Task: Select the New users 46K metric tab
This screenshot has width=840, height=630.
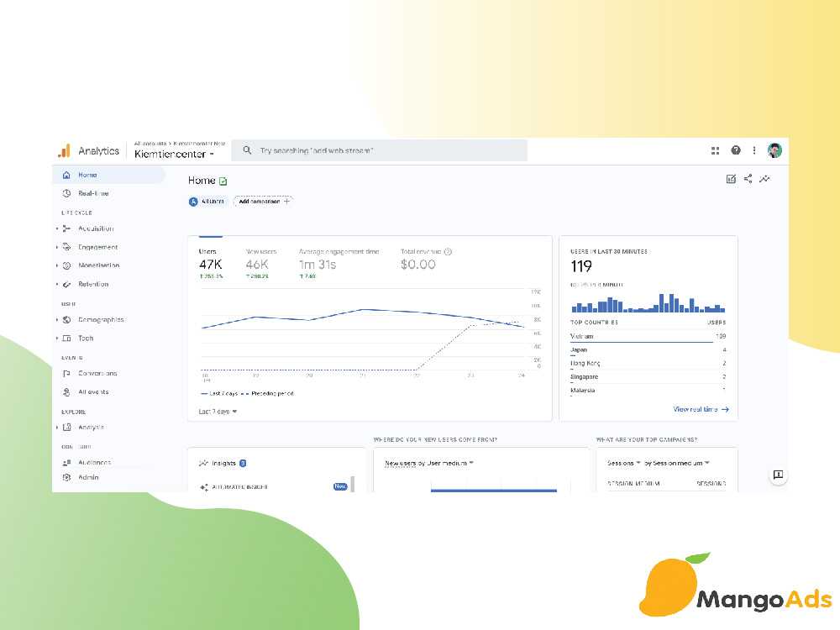Action: 261,264
